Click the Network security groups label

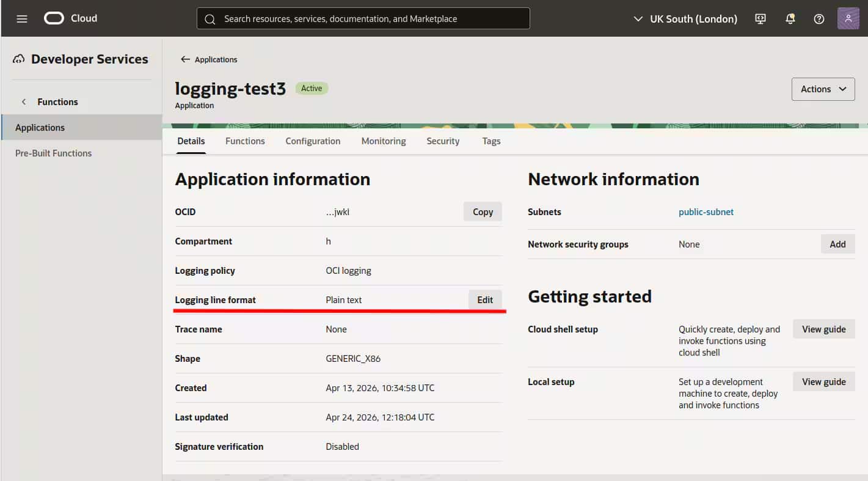pos(578,244)
